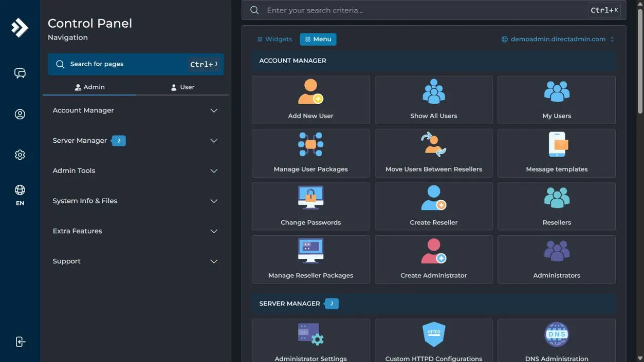Image resolution: width=644 pixels, height=362 pixels.
Task: Click the magnifier icon in the top search bar
Action: point(254,10)
